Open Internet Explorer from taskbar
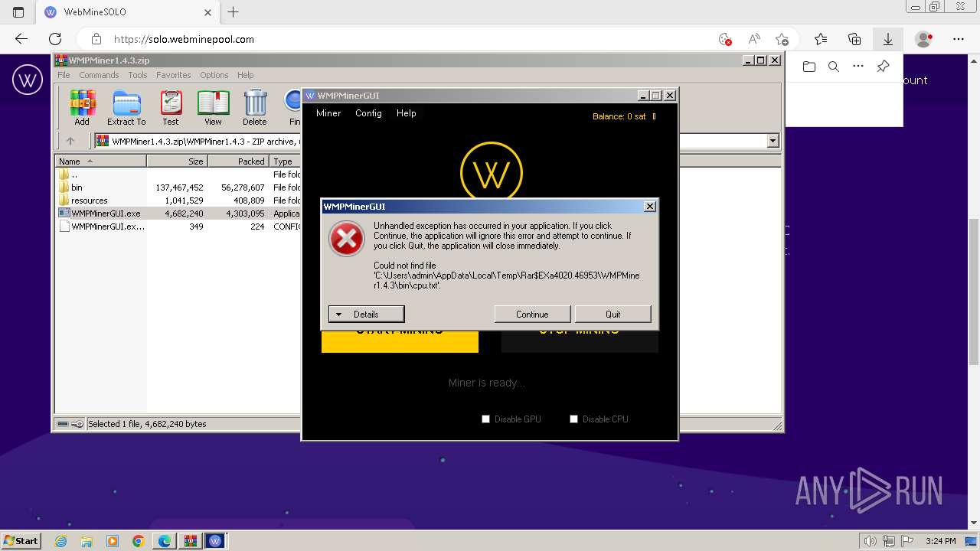 [61, 541]
